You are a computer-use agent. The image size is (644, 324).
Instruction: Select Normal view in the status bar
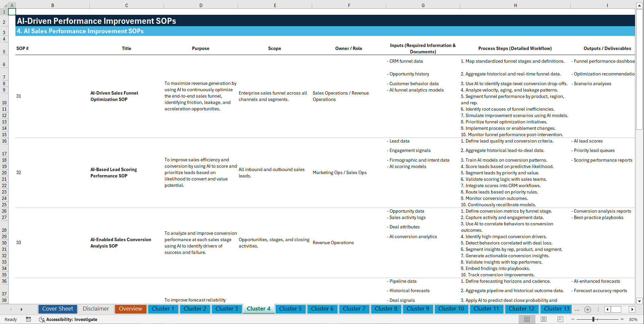coord(527,319)
